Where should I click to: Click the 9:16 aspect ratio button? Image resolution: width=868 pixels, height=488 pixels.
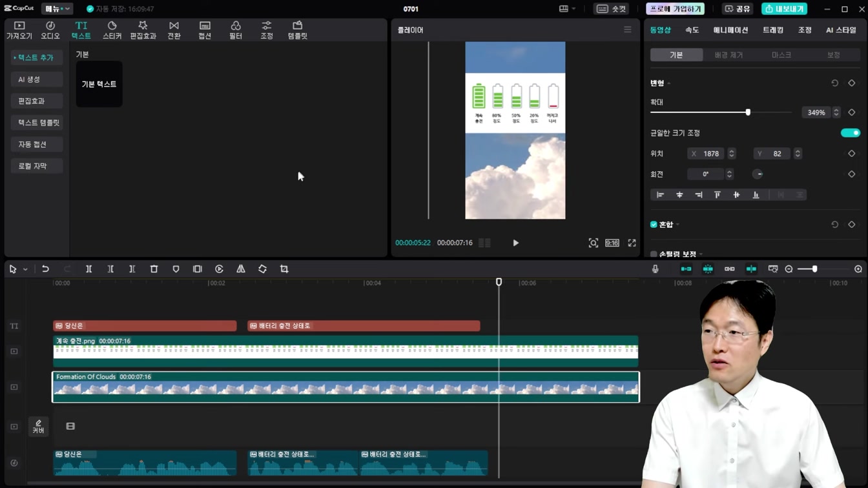[x=612, y=243]
